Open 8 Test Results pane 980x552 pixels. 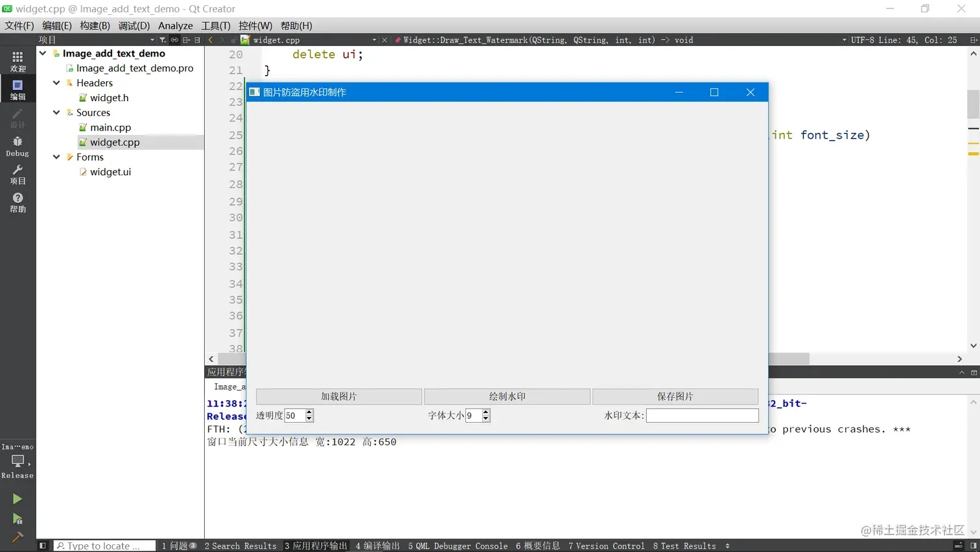pos(684,546)
